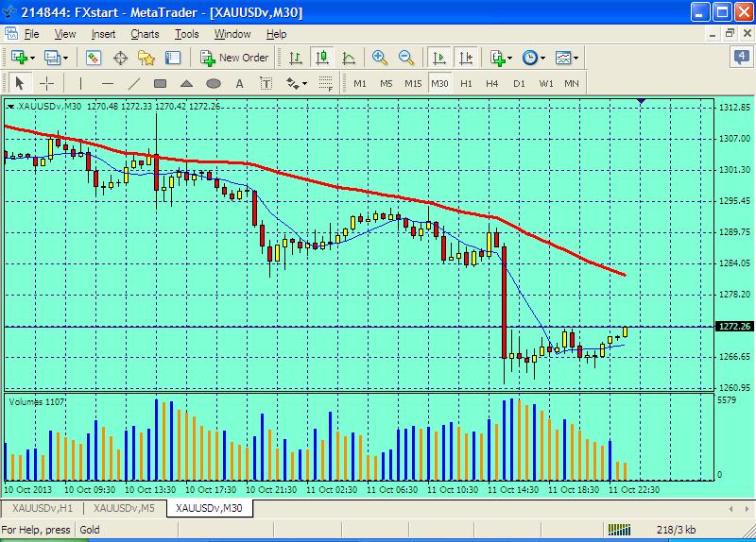The width and height of the screenshot is (756, 542).
Task: Select the Crosshair cursor tool
Action: pyautogui.click(x=46, y=83)
